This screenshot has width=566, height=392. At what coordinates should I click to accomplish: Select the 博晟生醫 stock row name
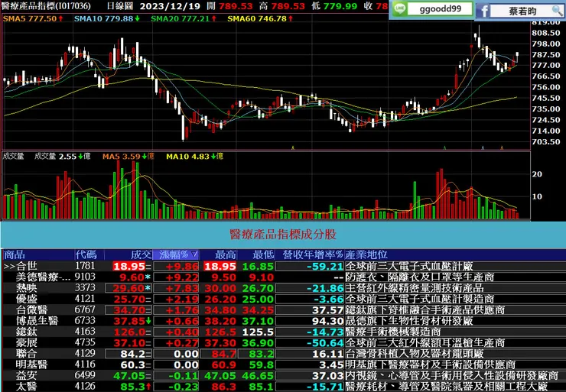pos(37,321)
